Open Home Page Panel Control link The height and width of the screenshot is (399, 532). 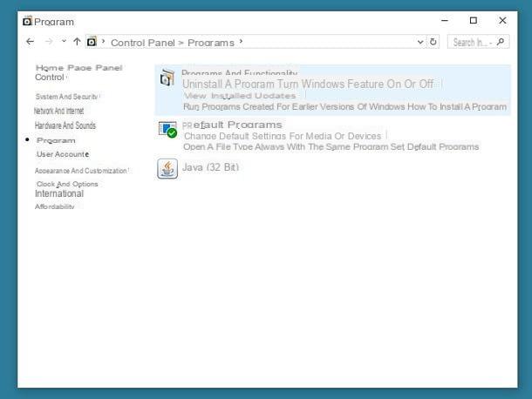[x=78, y=72]
